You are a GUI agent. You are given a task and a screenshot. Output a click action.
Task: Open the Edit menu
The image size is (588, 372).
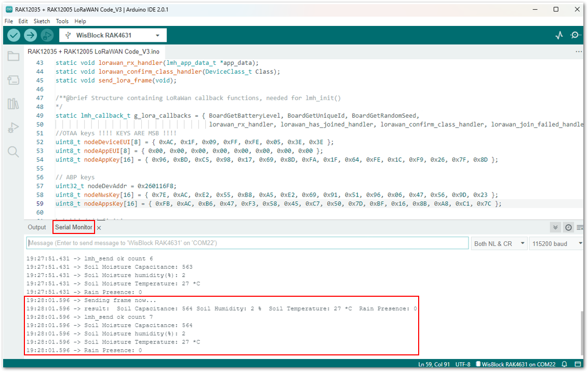click(23, 21)
